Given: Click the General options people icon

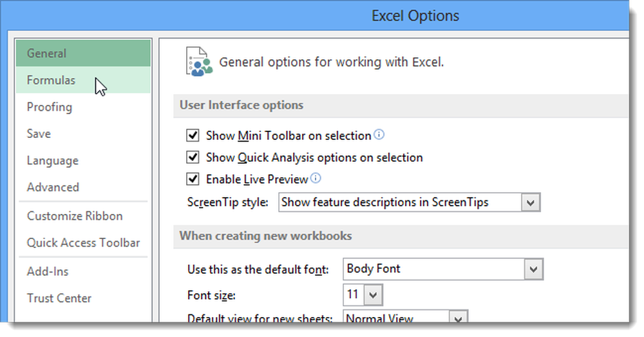Looking at the screenshot, I should click(199, 62).
